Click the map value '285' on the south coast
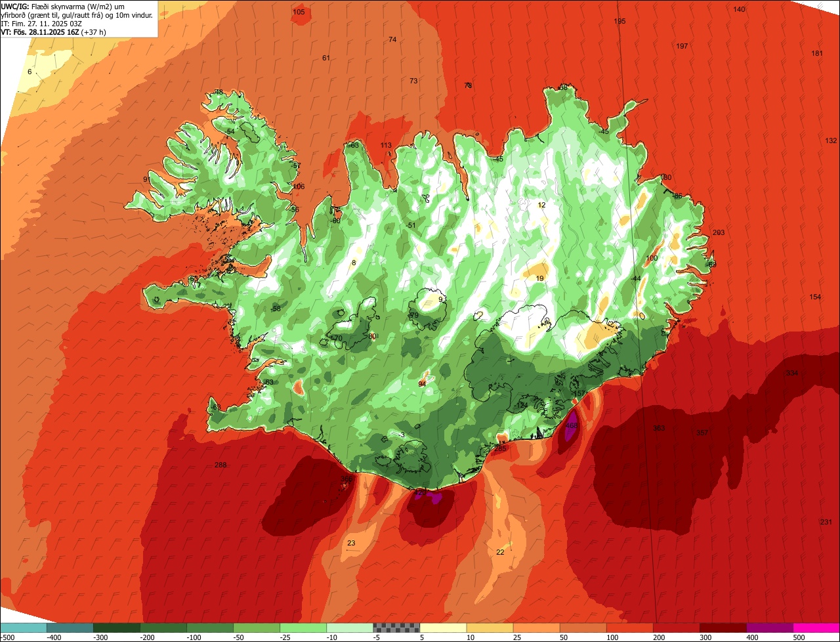The height and width of the screenshot is (642, 840). (500, 448)
